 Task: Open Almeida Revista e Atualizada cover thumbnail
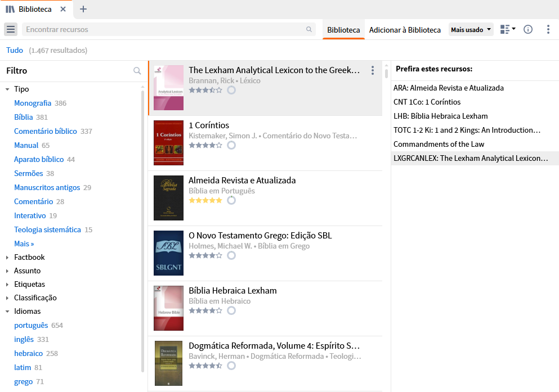click(169, 198)
